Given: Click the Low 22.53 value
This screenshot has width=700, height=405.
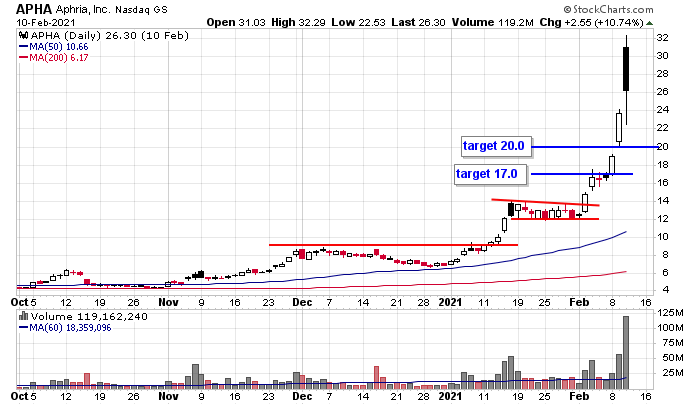Looking at the screenshot, I should [x=358, y=22].
